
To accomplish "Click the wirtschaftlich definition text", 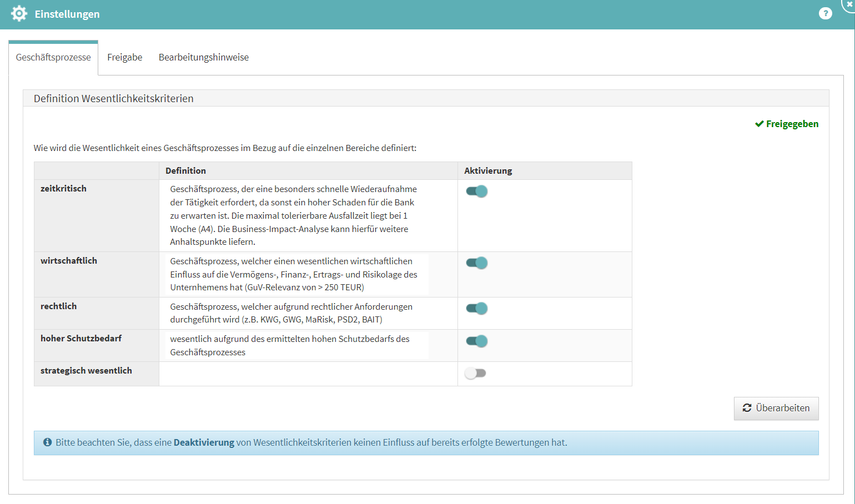I will (x=293, y=274).
